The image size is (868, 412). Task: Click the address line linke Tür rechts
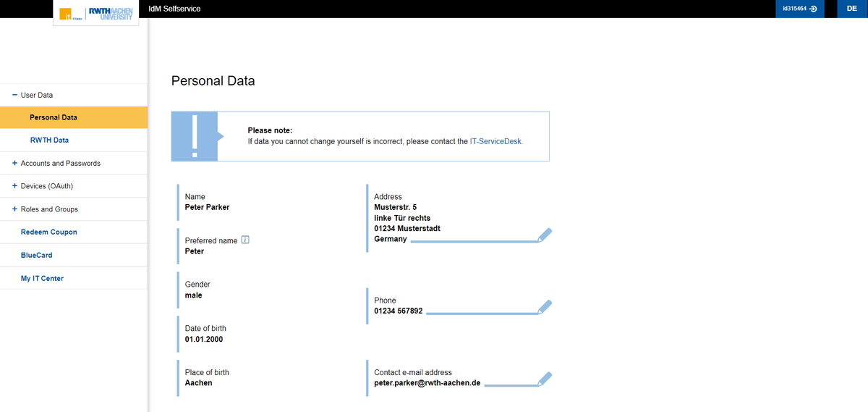402,218
